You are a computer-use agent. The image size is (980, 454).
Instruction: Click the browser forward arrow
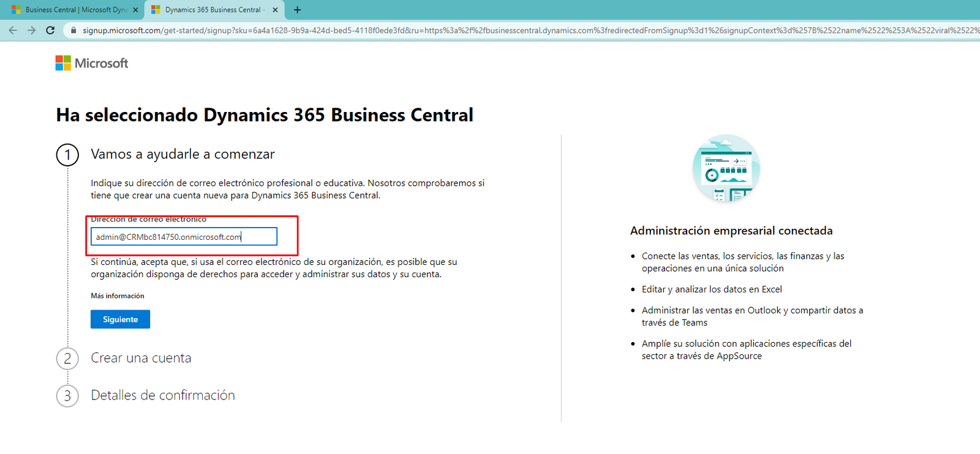(x=32, y=30)
